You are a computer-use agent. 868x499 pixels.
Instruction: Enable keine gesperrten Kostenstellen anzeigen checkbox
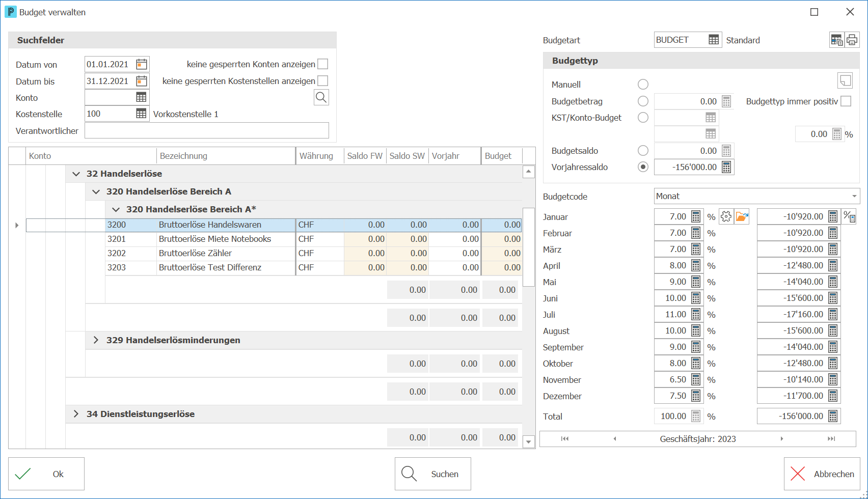coord(322,81)
